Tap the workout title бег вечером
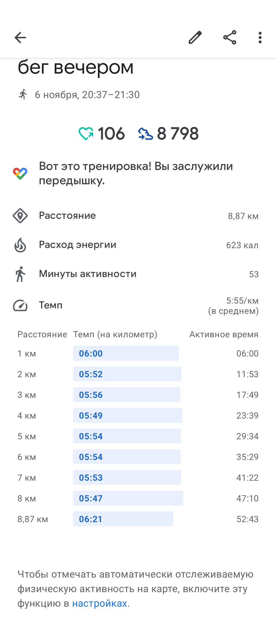The height and width of the screenshot is (644, 276). (x=76, y=67)
